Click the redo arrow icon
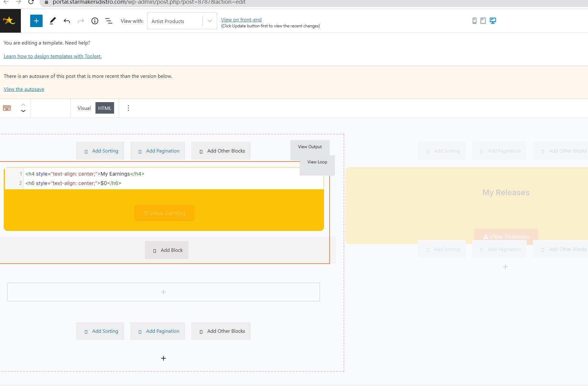 81,21
